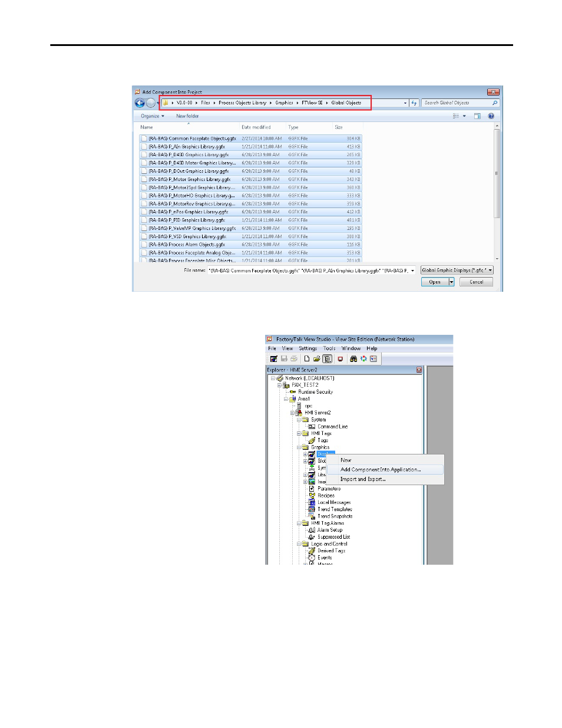Click the Recipes tree icon
This screenshot has width=562, height=728.
point(312,496)
